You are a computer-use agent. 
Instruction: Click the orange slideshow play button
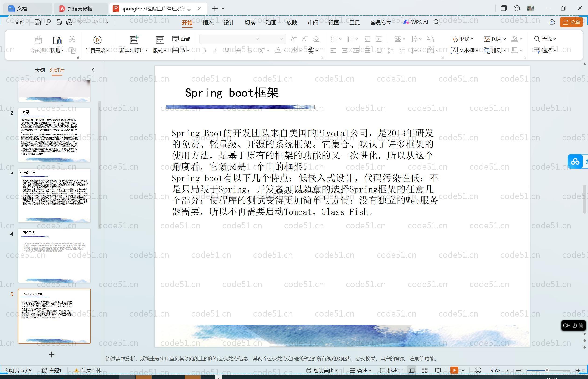click(454, 370)
